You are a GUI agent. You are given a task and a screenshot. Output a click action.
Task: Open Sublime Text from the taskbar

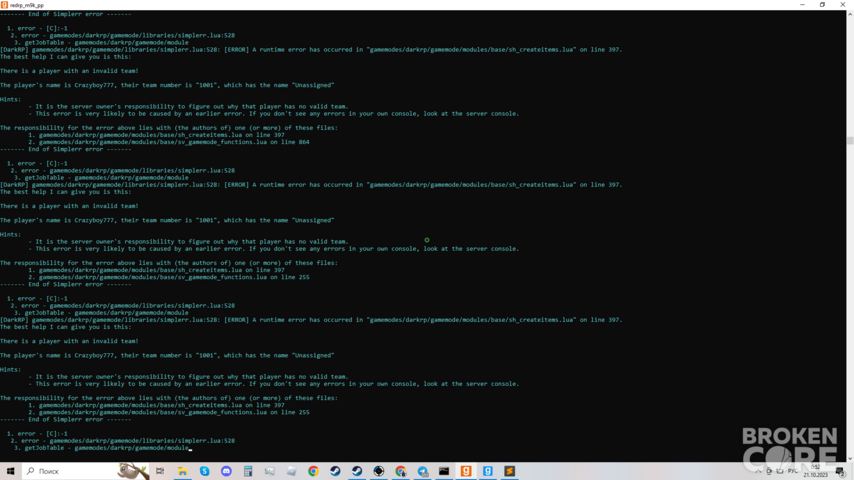pyautogui.click(x=509, y=471)
